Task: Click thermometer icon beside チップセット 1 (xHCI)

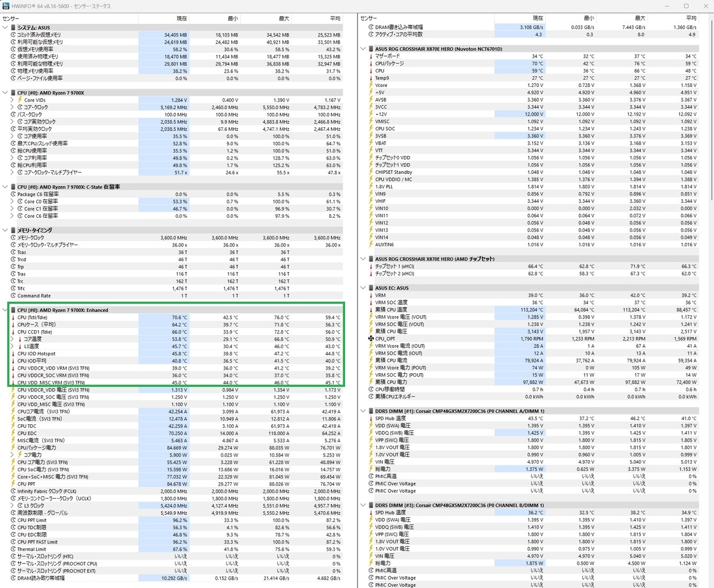Action: (x=371, y=266)
